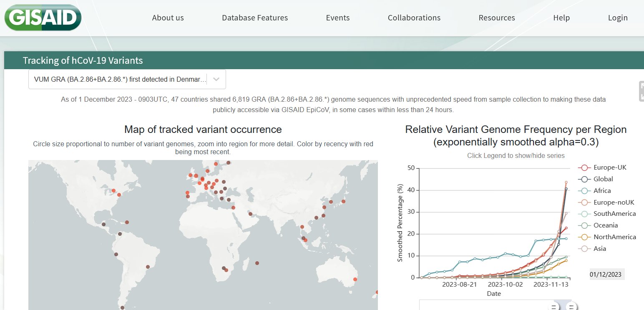644x310 pixels.
Task: Click the GISAID logo
Action: pos(43,18)
